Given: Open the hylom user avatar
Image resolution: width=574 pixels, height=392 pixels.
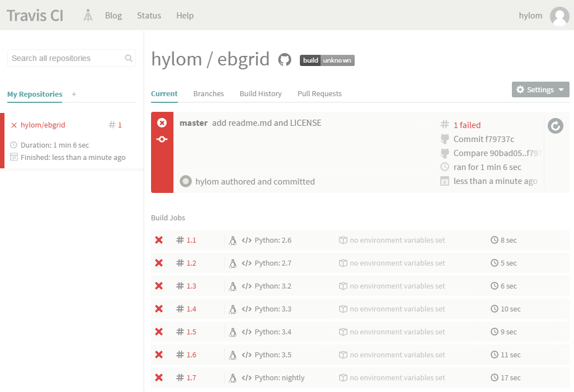Looking at the screenshot, I should pyautogui.click(x=559, y=16).
